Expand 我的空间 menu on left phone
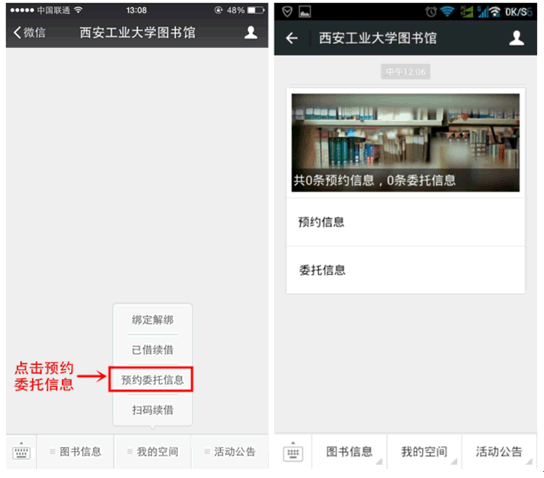This screenshot has width=544, height=478. click(x=153, y=451)
